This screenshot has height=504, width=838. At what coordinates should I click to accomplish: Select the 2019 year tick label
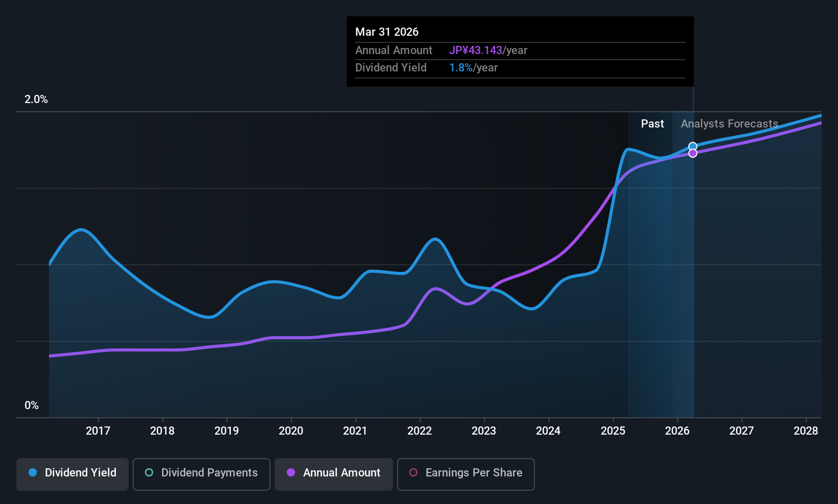(x=227, y=431)
